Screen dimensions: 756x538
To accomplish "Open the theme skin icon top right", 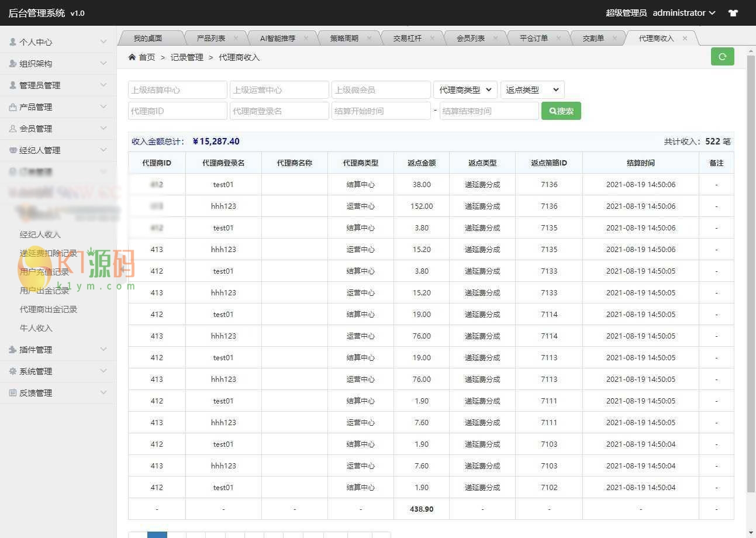I will tap(733, 12).
